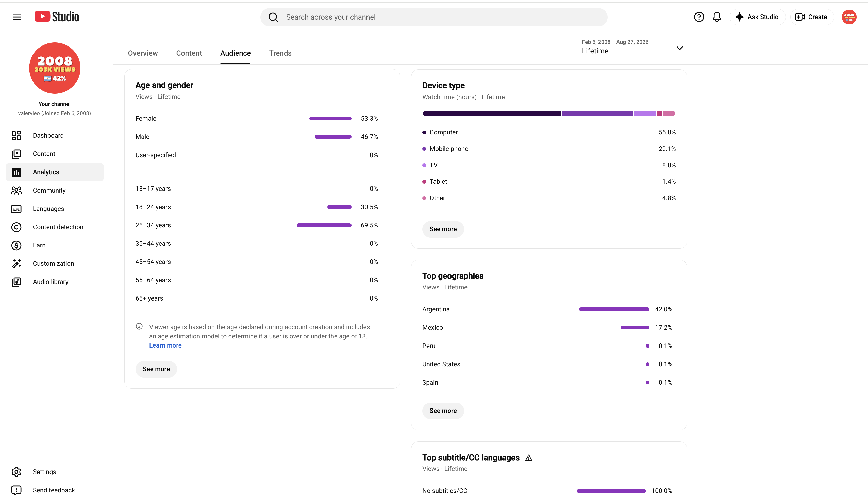This screenshot has width=868, height=503.
Task: Open the Audio library icon
Action: [16, 282]
